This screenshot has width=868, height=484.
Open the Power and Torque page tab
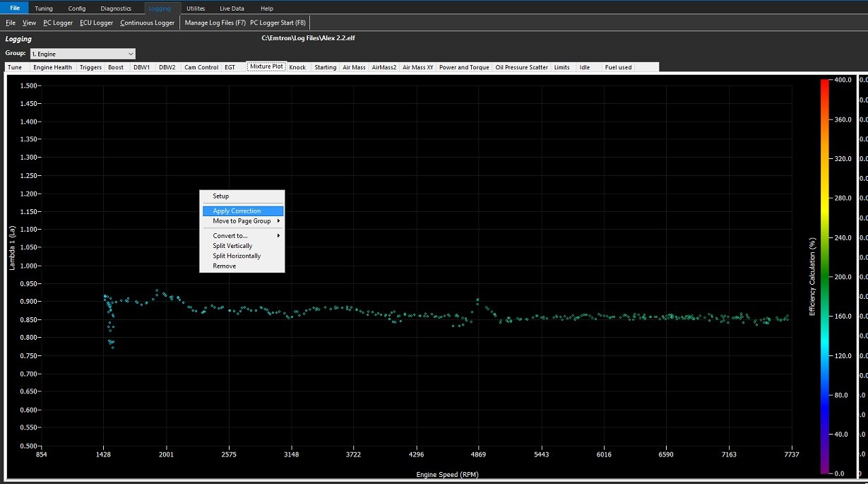(464, 67)
